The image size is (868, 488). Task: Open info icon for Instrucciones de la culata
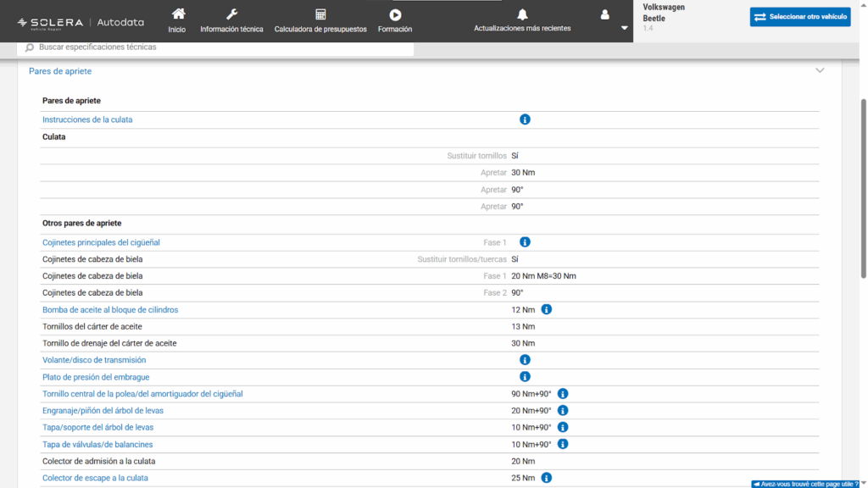point(525,119)
